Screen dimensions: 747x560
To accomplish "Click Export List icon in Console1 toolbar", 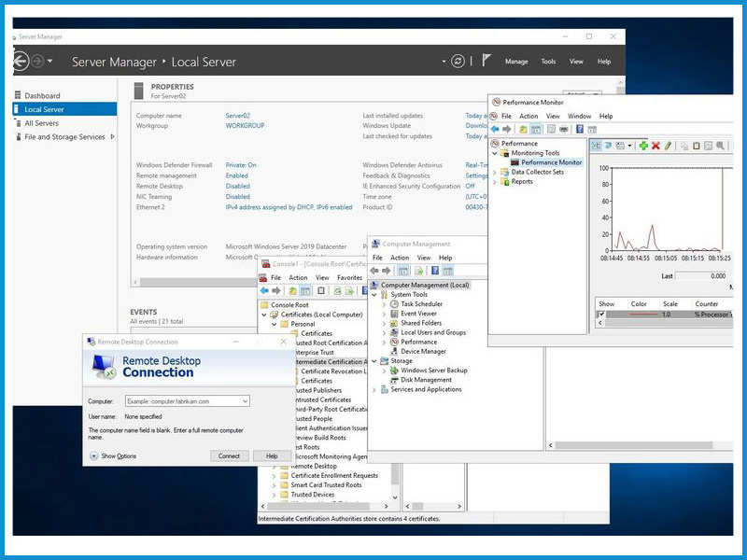I will tap(349, 290).
